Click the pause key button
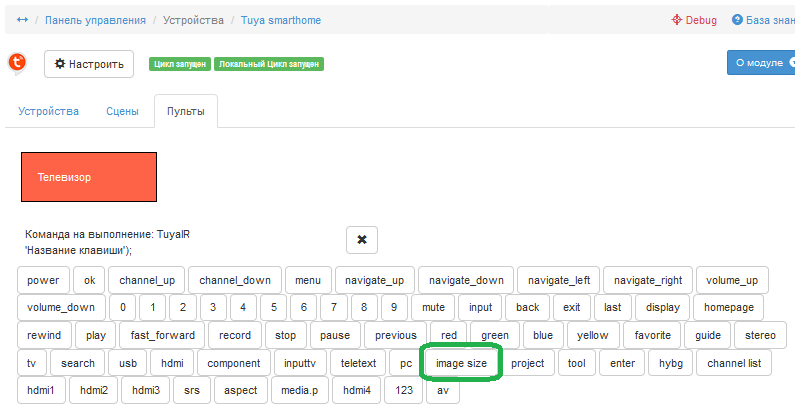The image size is (795, 416). click(x=335, y=335)
